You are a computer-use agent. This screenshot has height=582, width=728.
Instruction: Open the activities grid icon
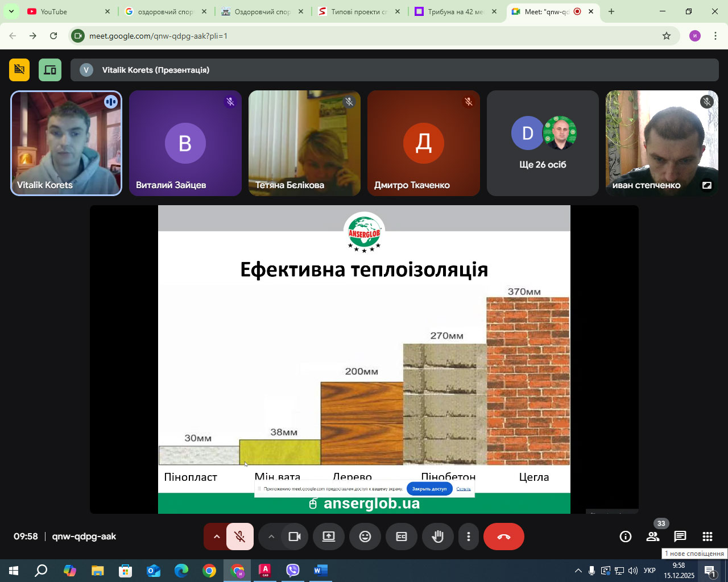pyautogui.click(x=707, y=537)
